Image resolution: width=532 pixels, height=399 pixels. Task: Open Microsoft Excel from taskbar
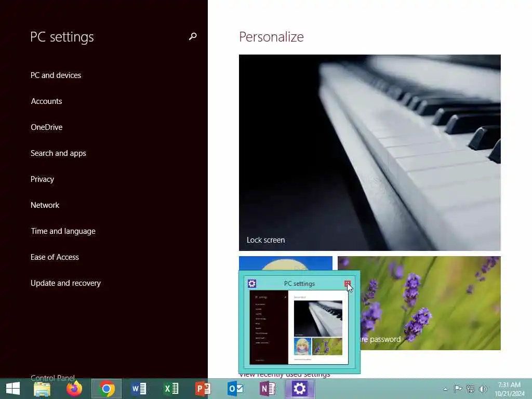pos(171,389)
